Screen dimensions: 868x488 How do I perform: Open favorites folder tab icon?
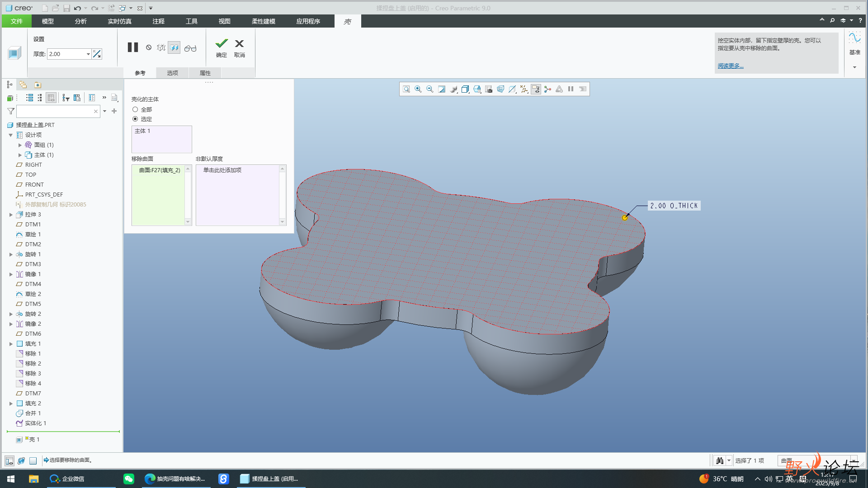coord(38,84)
